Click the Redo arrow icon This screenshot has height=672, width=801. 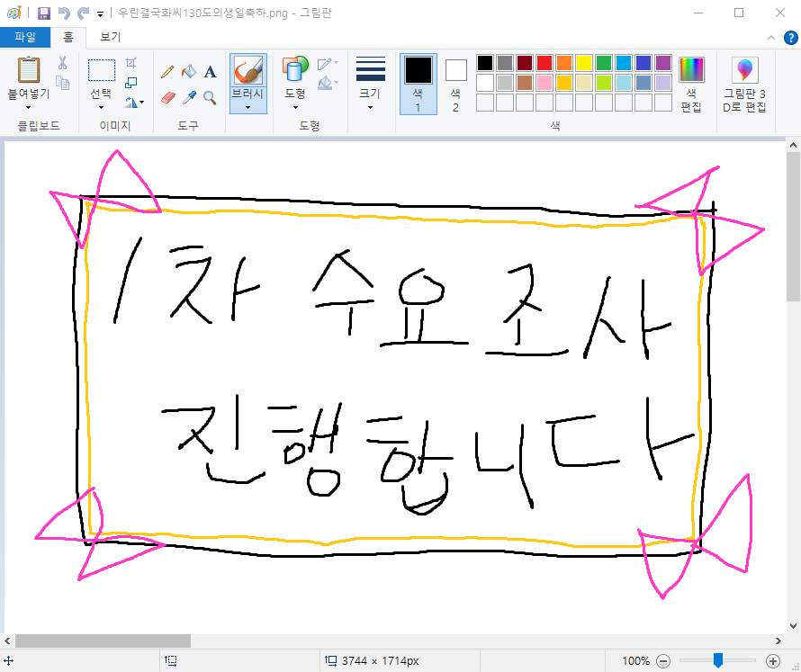[x=84, y=13]
